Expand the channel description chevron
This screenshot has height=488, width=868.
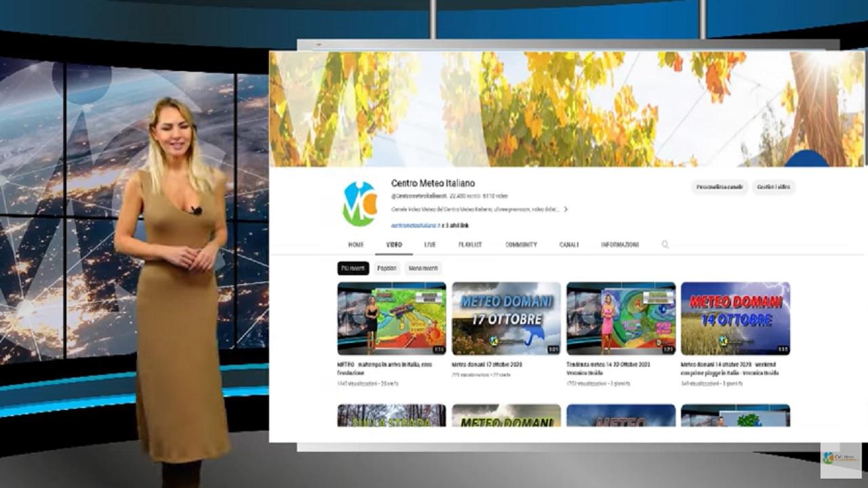[566, 209]
